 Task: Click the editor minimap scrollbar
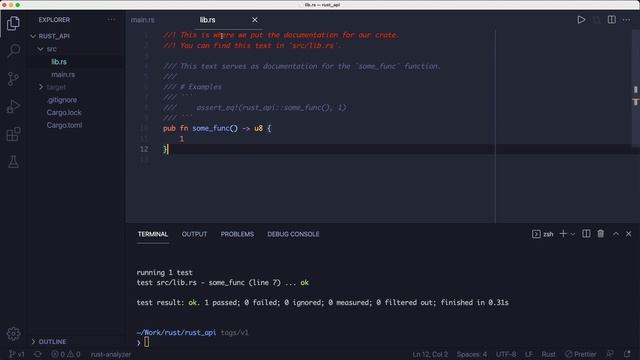point(636,88)
